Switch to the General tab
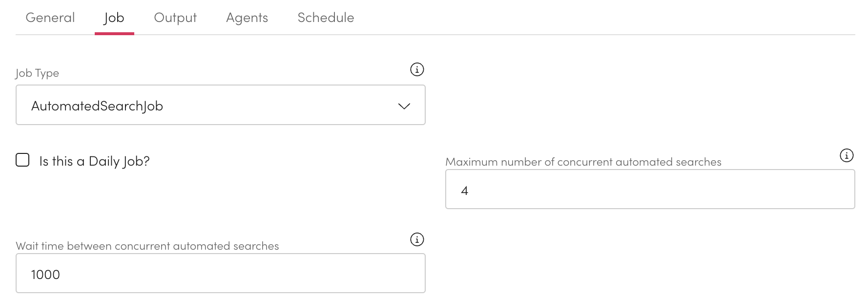The height and width of the screenshot is (300, 868). (50, 18)
